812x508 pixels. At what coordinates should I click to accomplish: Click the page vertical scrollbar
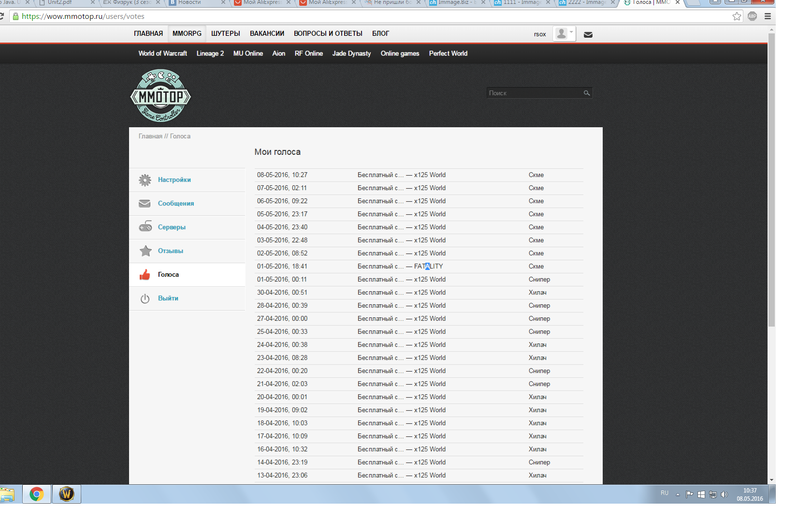[x=771, y=194]
